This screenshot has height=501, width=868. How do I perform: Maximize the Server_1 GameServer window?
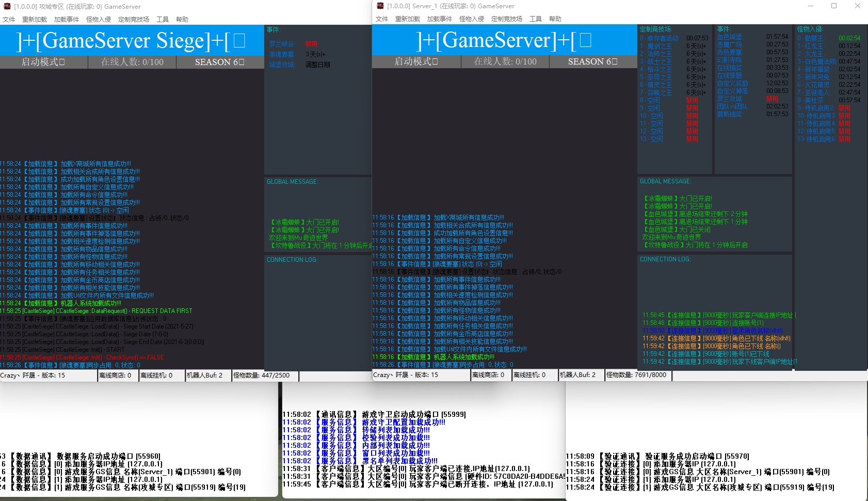pyautogui.click(x=833, y=6)
